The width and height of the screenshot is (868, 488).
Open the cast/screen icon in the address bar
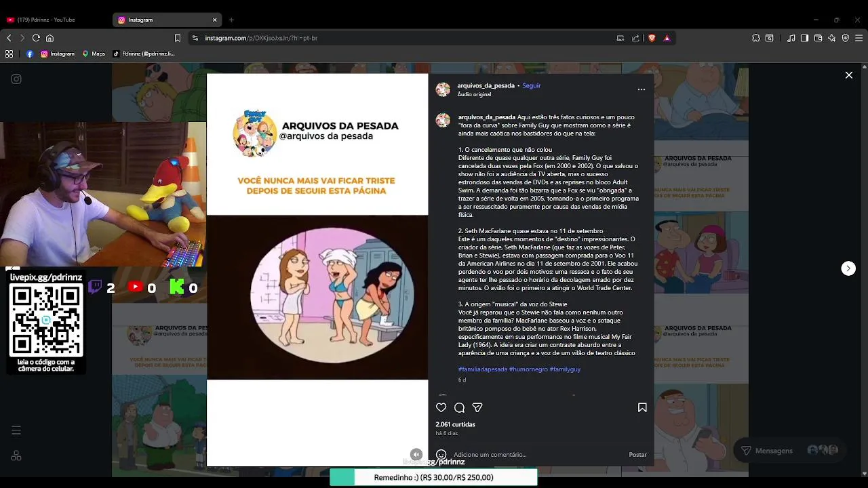[620, 38]
